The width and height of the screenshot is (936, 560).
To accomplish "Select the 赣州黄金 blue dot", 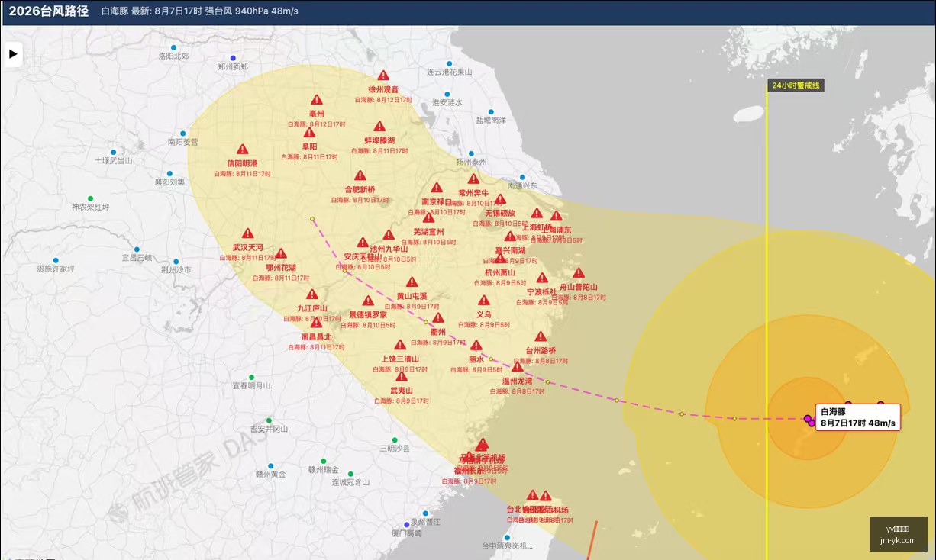I will tap(270, 465).
